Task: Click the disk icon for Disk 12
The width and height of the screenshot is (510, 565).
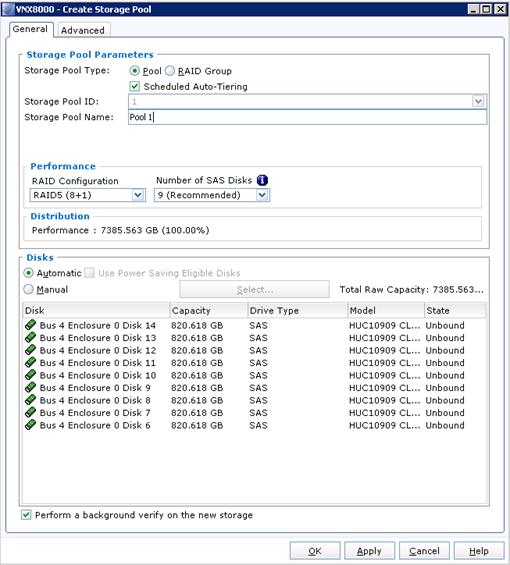Action: pyautogui.click(x=31, y=350)
